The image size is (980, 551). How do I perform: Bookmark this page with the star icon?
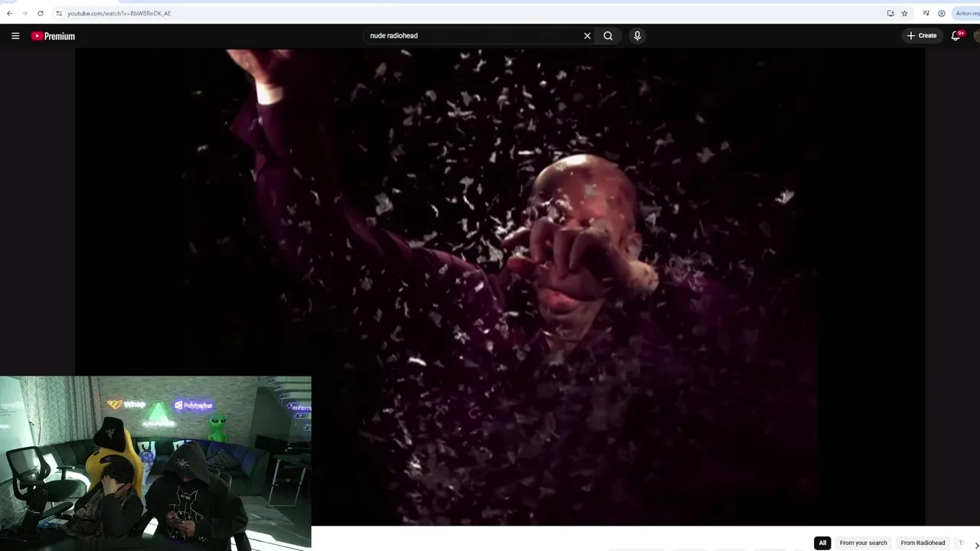tap(904, 13)
